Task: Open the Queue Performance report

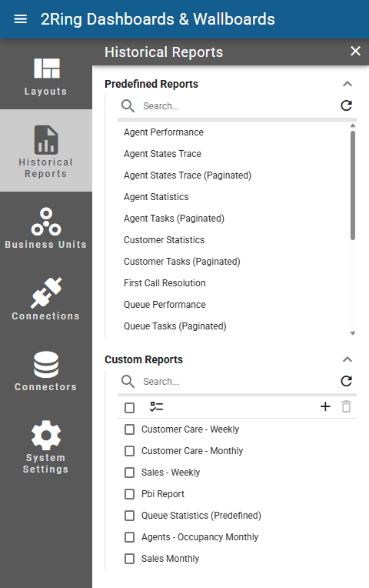Action: [x=165, y=305]
